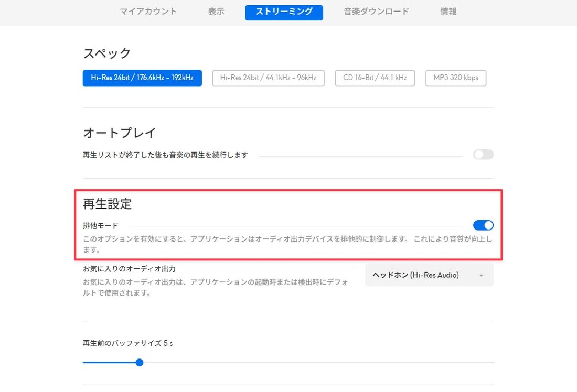This screenshot has width=577, height=392.
Task: Click the 再生設定 section heading
Action: pyautogui.click(x=107, y=204)
